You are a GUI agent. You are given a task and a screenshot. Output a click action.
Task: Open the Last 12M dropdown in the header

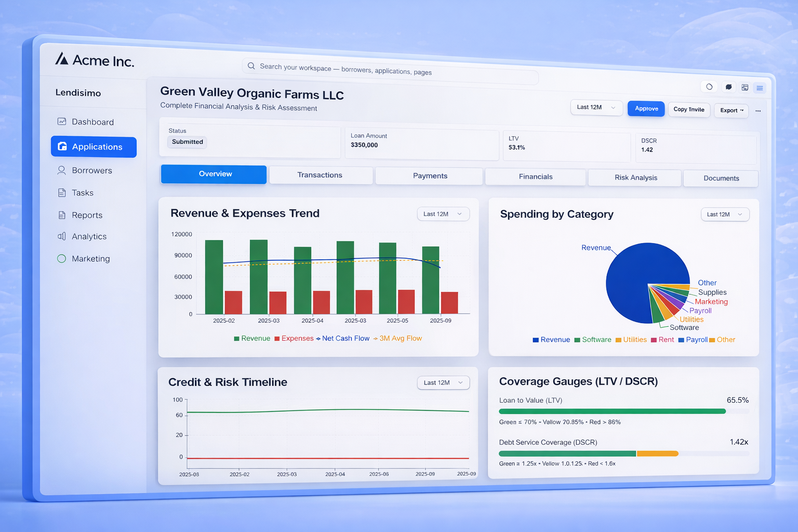(596, 107)
